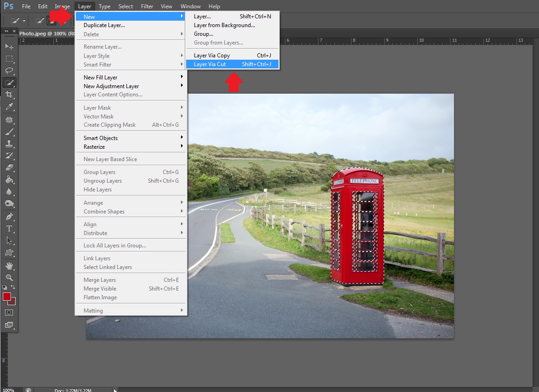Image resolution: width=539 pixels, height=392 pixels.
Task: Toggle Quick Mask mode
Action: (9, 312)
